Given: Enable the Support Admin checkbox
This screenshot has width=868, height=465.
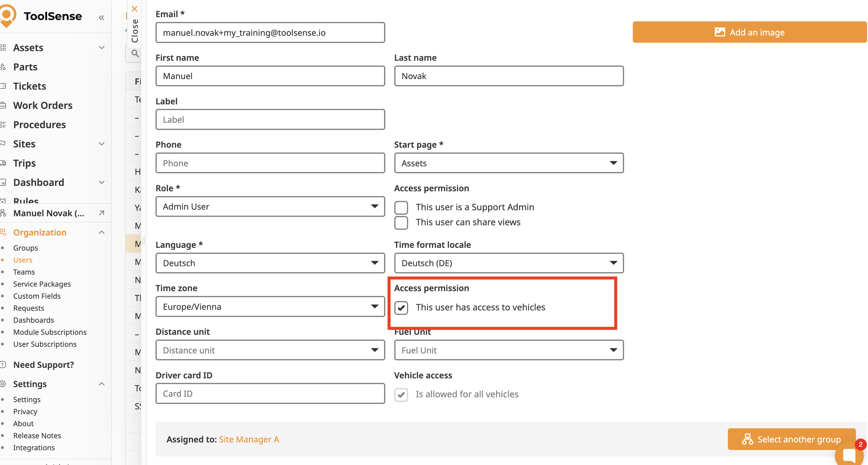Looking at the screenshot, I should tap(401, 208).
